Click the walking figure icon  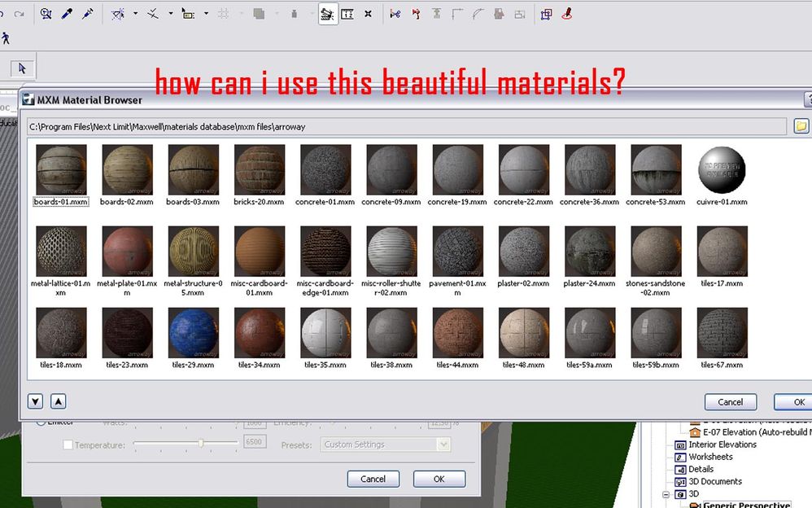6,37
